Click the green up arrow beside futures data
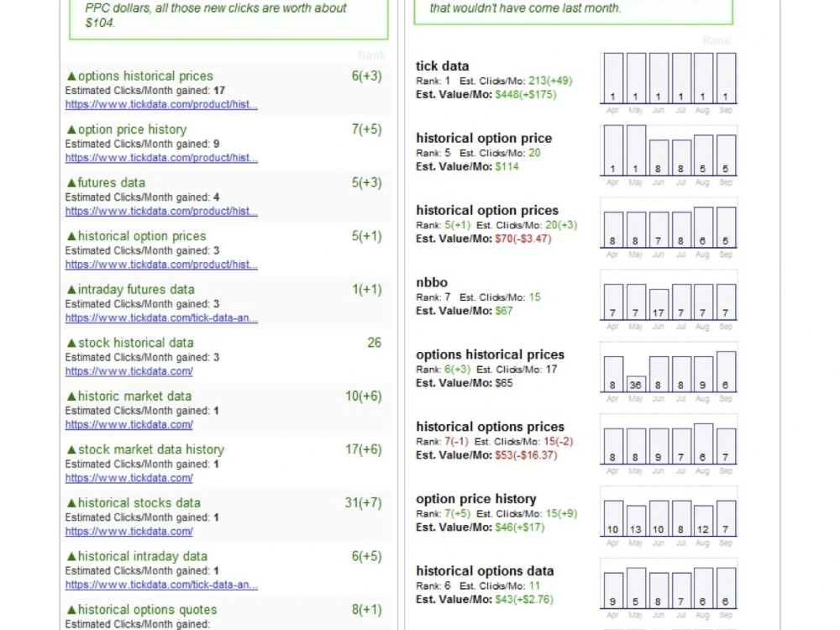The height and width of the screenshot is (630, 840). [71, 183]
